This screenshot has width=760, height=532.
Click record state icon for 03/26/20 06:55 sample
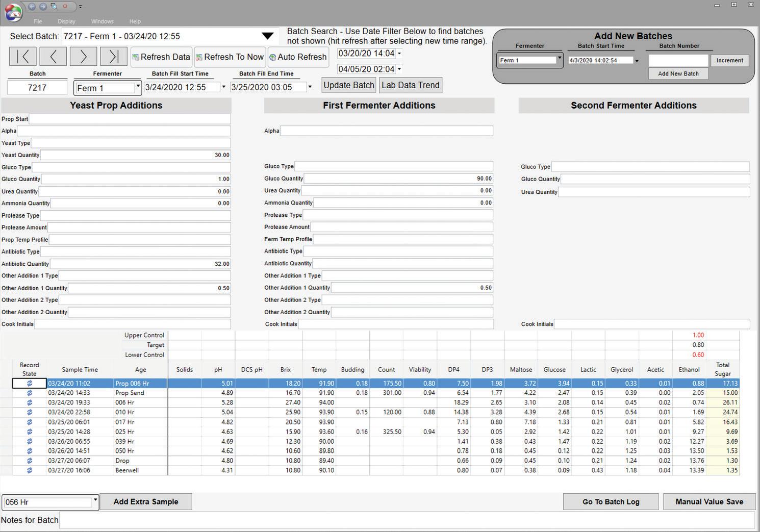tap(30, 442)
